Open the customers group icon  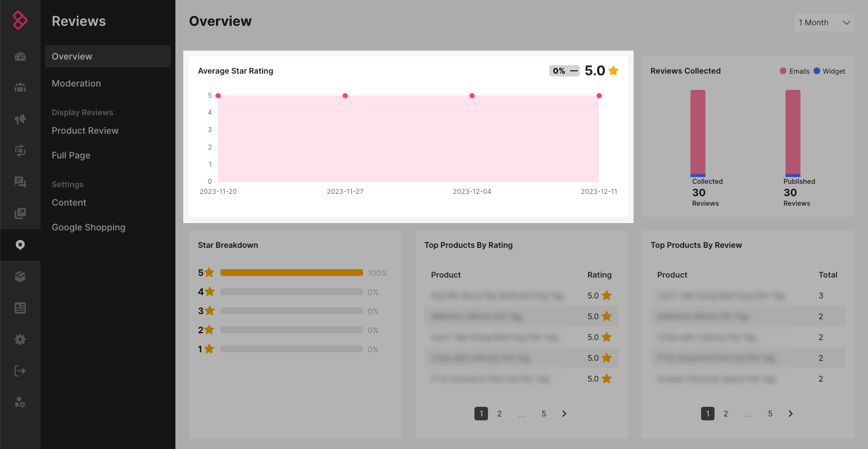click(x=20, y=87)
